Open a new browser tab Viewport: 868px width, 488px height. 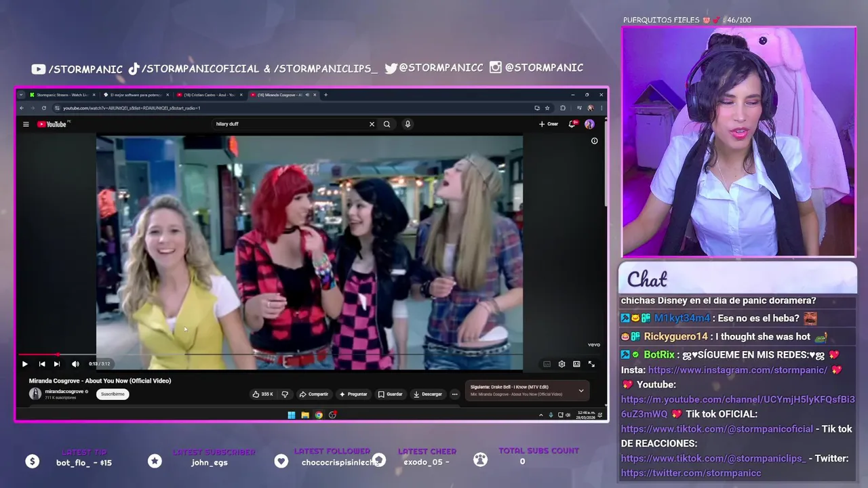[325, 95]
